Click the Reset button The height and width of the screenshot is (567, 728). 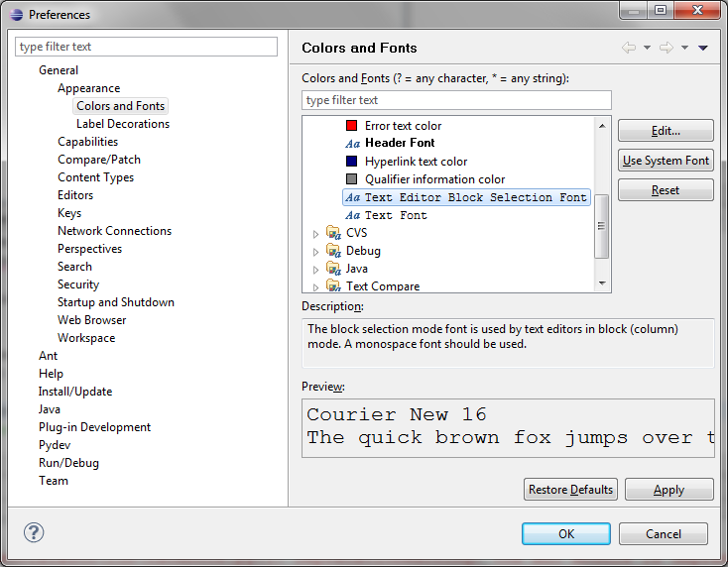(666, 189)
